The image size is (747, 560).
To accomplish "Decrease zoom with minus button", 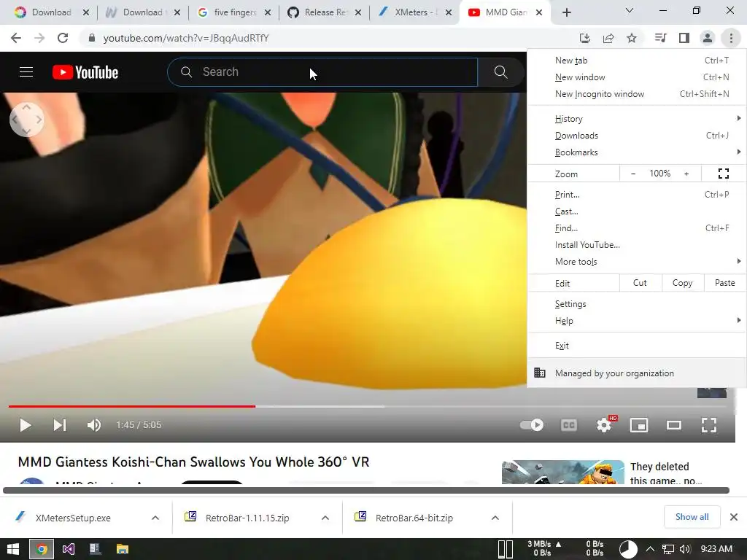I will (x=633, y=174).
